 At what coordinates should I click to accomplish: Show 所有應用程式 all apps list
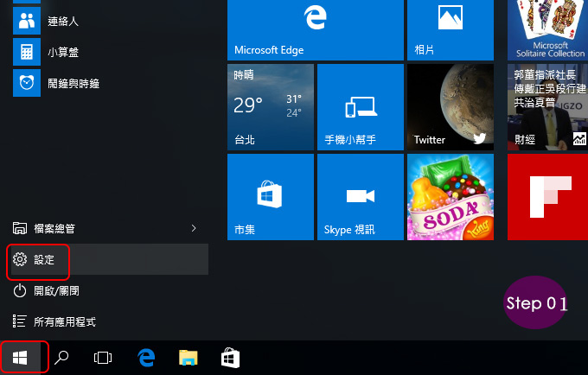[109, 321]
